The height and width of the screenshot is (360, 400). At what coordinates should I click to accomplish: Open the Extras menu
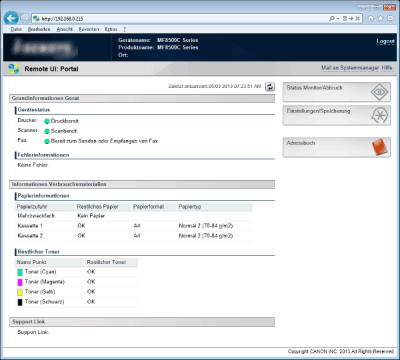coord(111,29)
